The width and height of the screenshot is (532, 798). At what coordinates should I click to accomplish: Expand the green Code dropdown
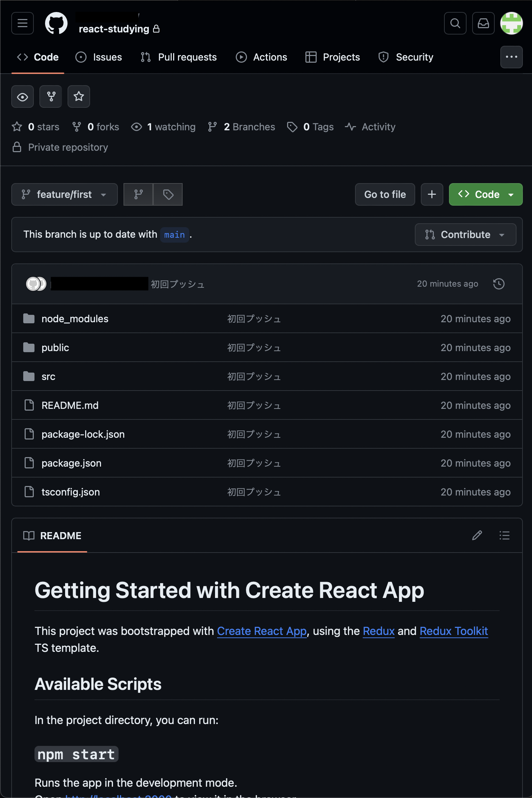pyautogui.click(x=486, y=194)
